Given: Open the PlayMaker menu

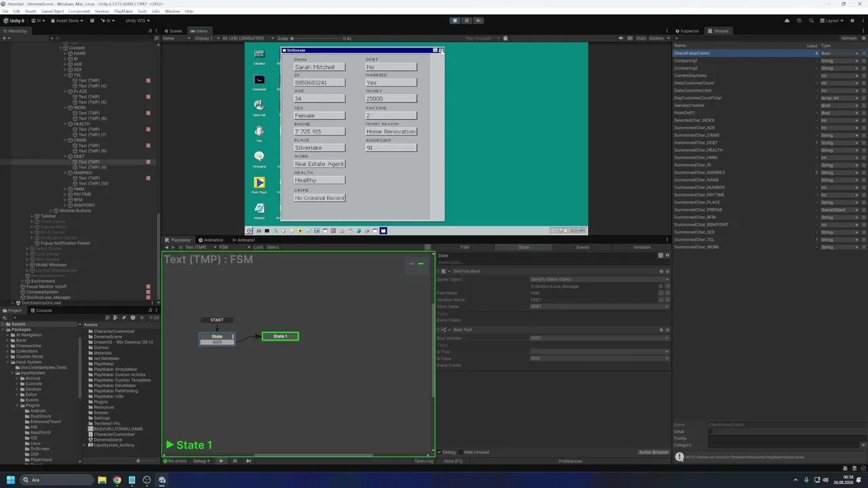Looking at the screenshot, I should pos(123,12).
